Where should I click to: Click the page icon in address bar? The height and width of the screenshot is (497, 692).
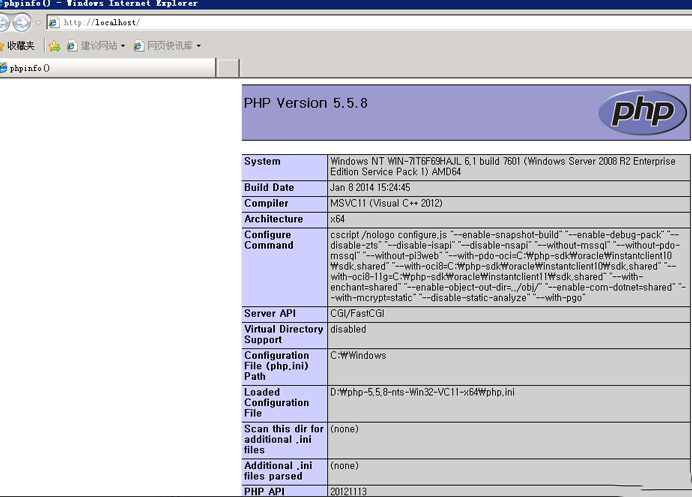(x=53, y=22)
